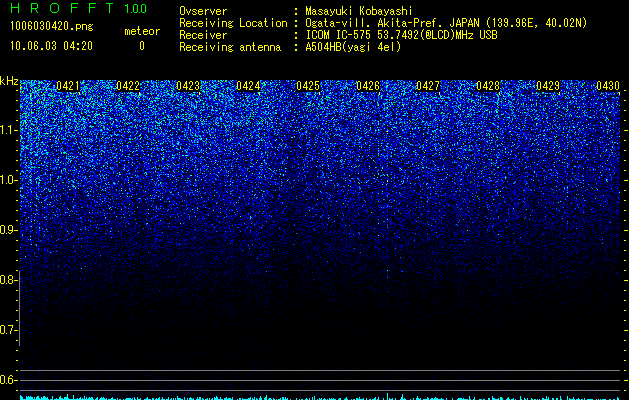Image resolution: width=629 pixels, height=400 pixels.
Task: Click the 0430 time marker
Action: pos(608,86)
